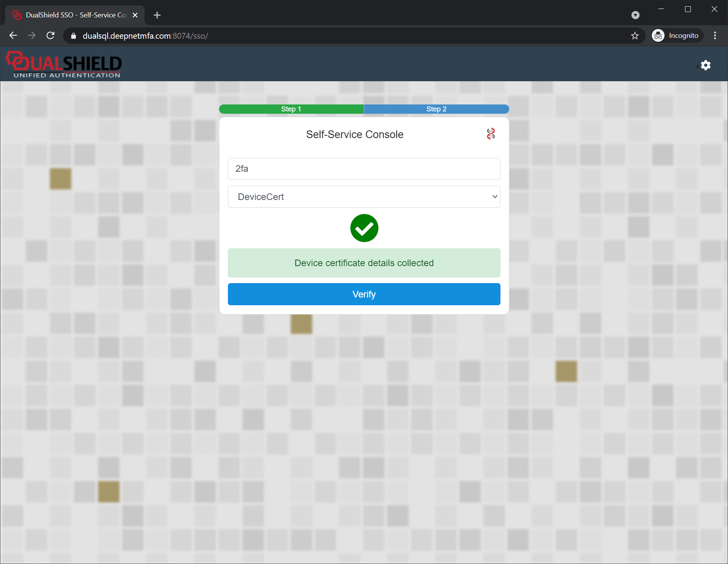Expand the DeviceCert method dropdown
The height and width of the screenshot is (564, 728).
[x=364, y=197]
